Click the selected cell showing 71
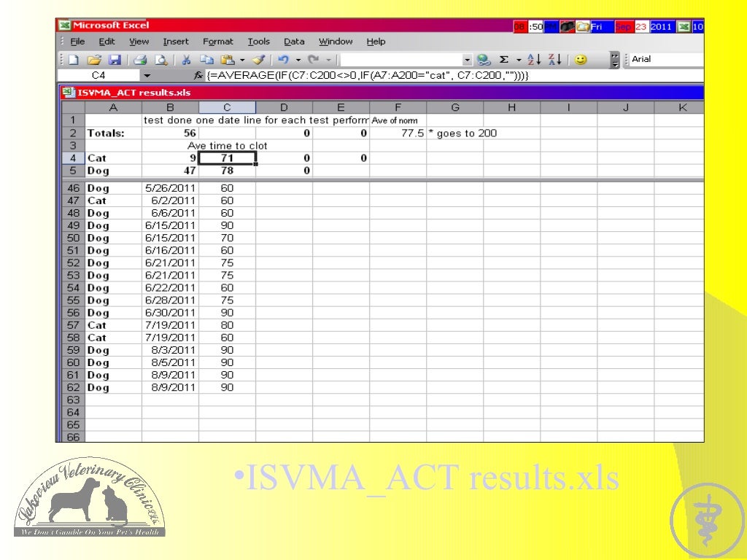Screen dimensions: 747x560 point(227,158)
